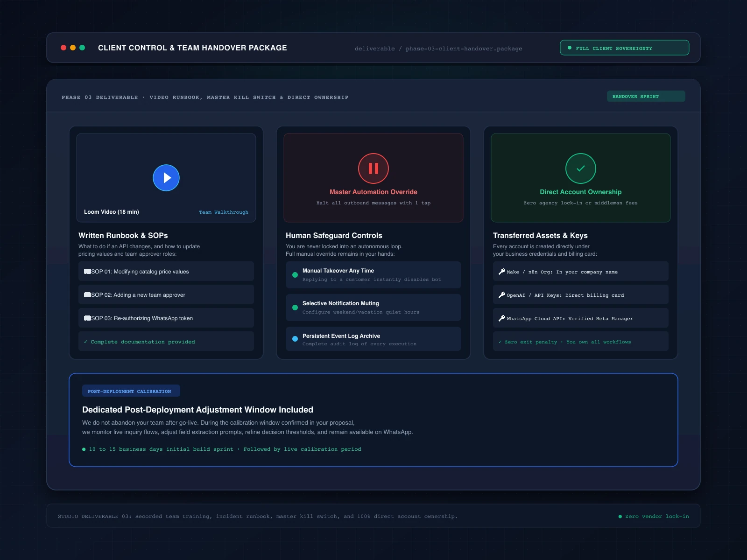Click key icon beside OpenAI / API Keys

point(502,295)
